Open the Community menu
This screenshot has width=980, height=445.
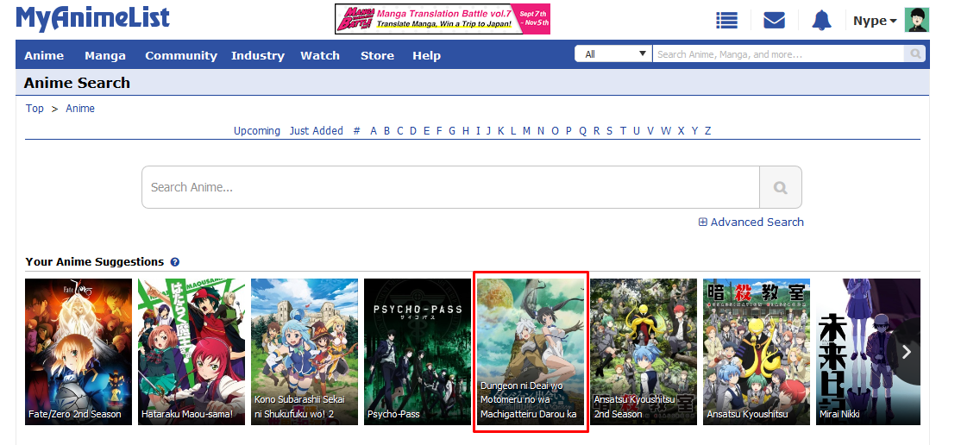coord(181,55)
